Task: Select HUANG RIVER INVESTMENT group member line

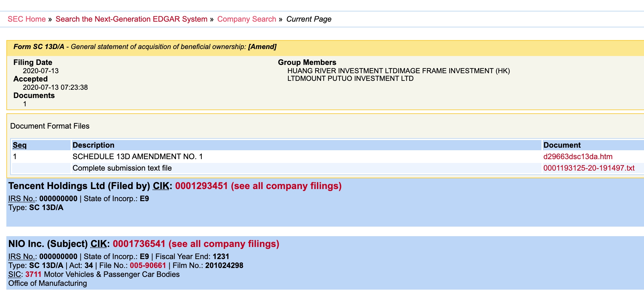Action: [x=399, y=71]
